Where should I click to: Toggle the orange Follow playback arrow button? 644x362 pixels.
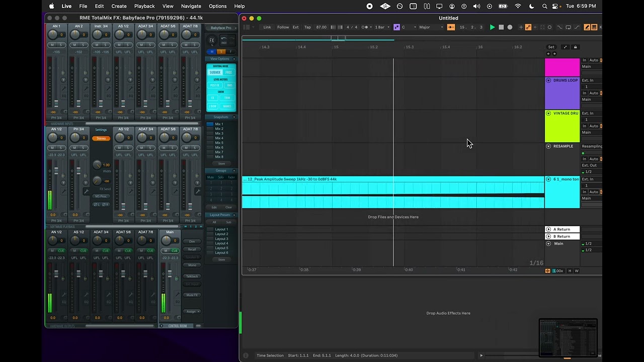(x=451, y=27)
